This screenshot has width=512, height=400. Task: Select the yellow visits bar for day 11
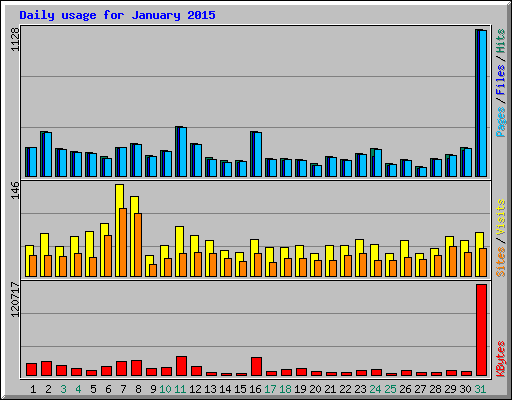(x=180, y=251)
